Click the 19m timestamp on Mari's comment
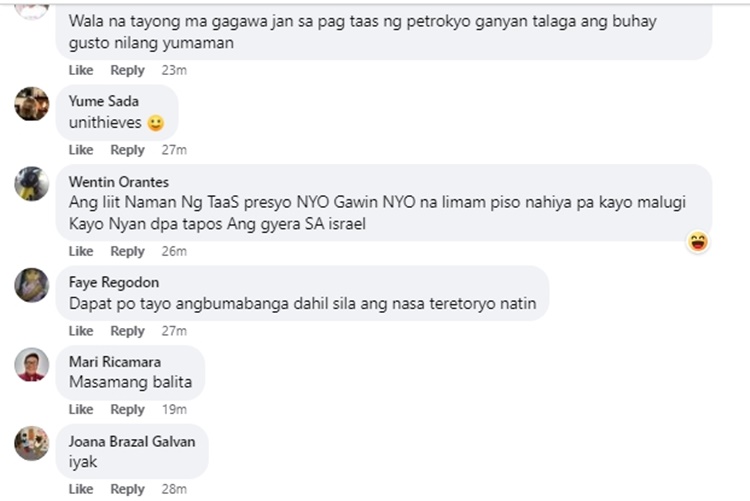Image resolution: width=750 pixels, height=501 pixels. coord(174,410)
